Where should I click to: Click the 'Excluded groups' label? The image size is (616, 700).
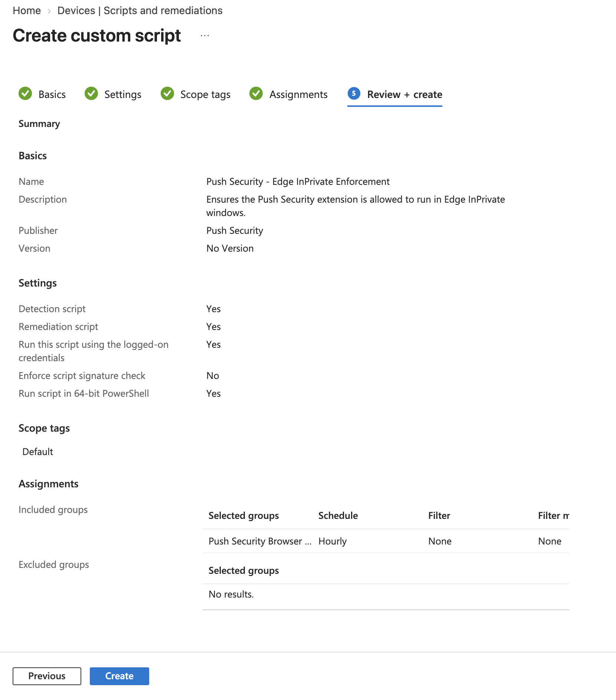(54, 565)
